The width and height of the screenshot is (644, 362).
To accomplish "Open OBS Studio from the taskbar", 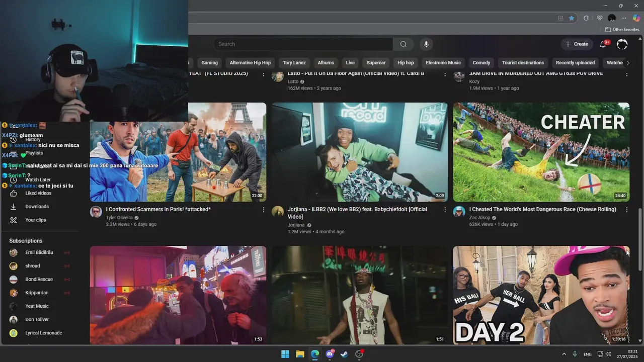I will [359, 354].
